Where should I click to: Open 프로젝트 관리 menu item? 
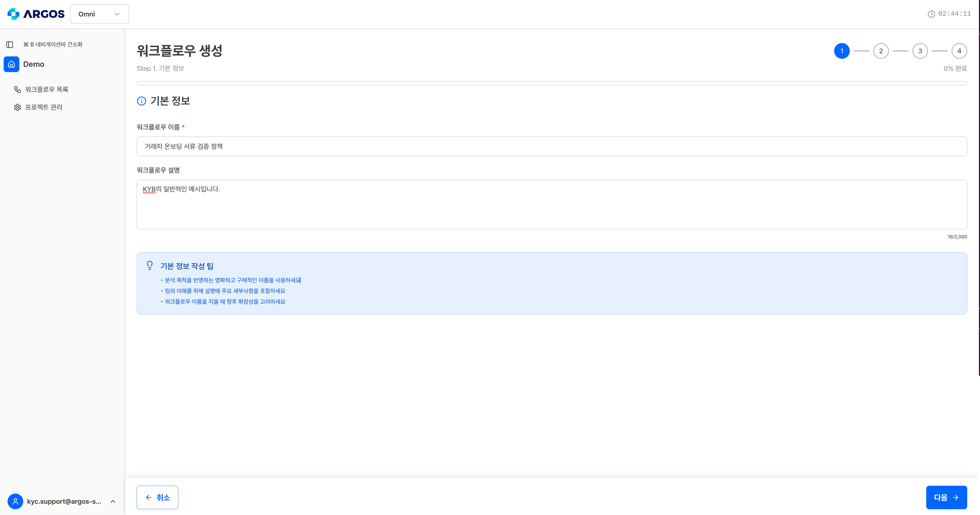(x=44, y=107)
